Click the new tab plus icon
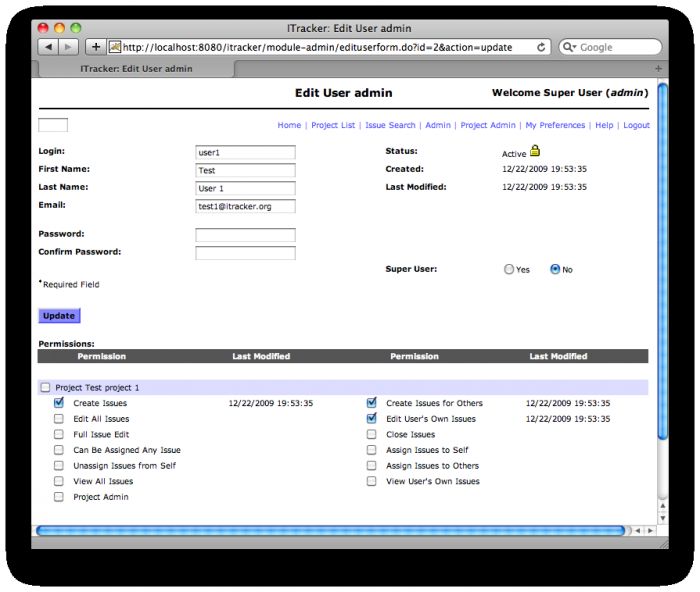 pos(658,68)
